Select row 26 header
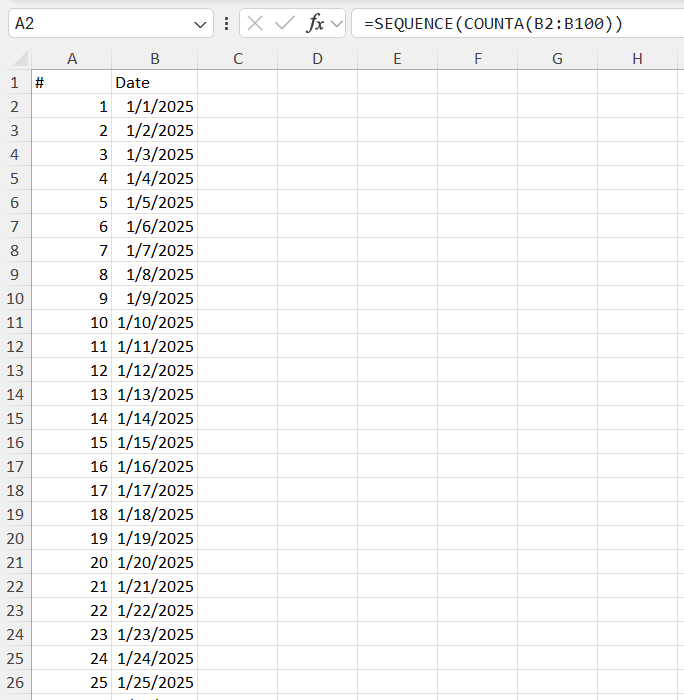Screen dimensions: 684x700 click(x=15, y=682)
